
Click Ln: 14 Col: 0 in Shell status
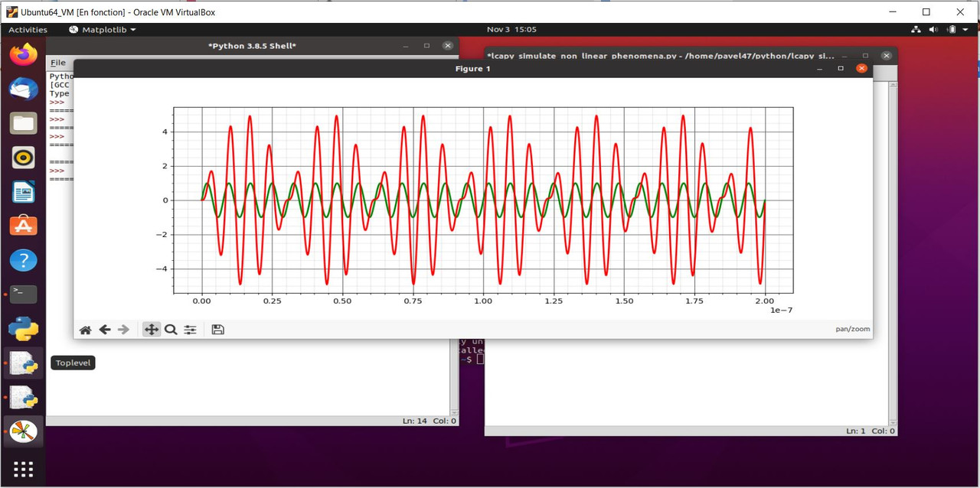[x=430, y=421]
